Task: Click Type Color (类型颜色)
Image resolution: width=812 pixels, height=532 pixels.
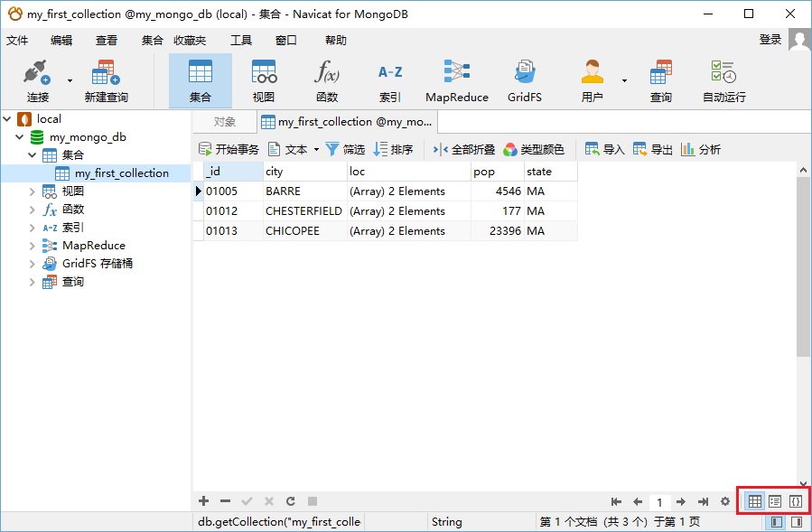Action: pos(534,150)
